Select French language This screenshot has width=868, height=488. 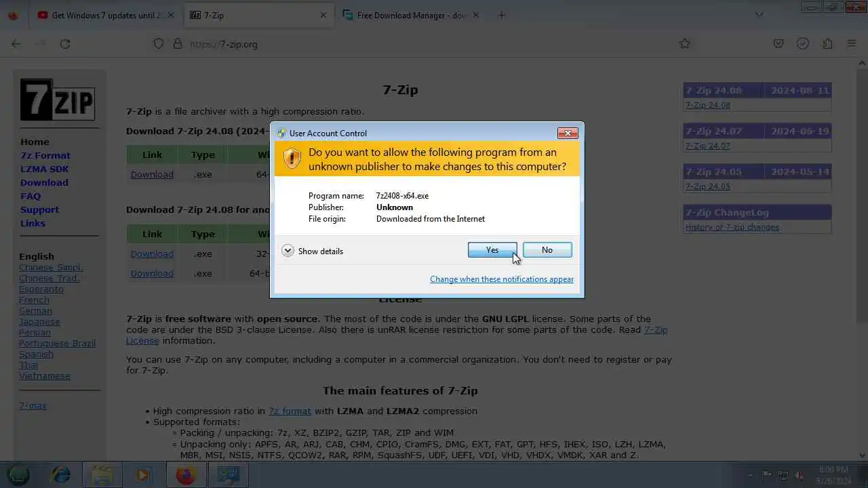coord(34,300)
